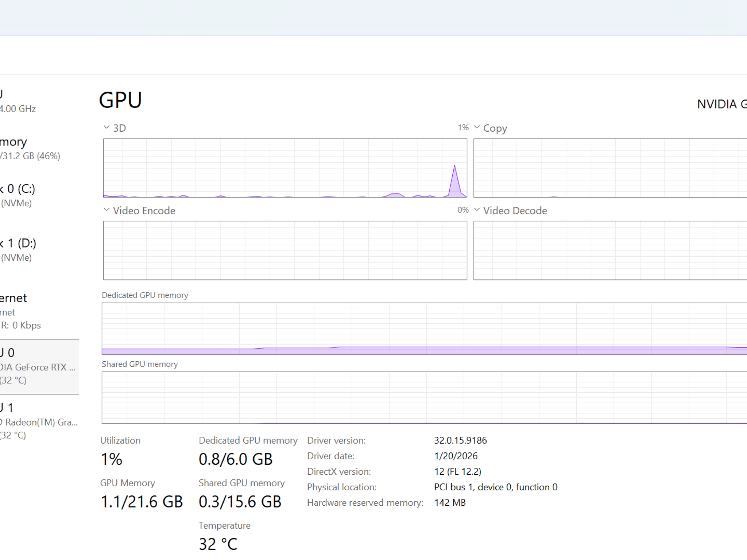Click the GPU heading title
The height and width of the screenshot is (560, 747).
pos(120,100)
